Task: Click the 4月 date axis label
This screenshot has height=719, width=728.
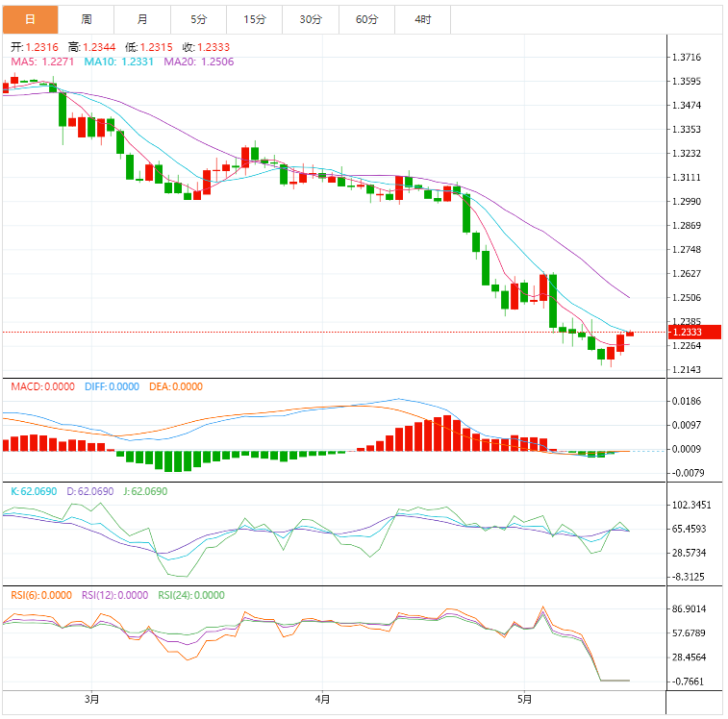Action: coord(322,699)
